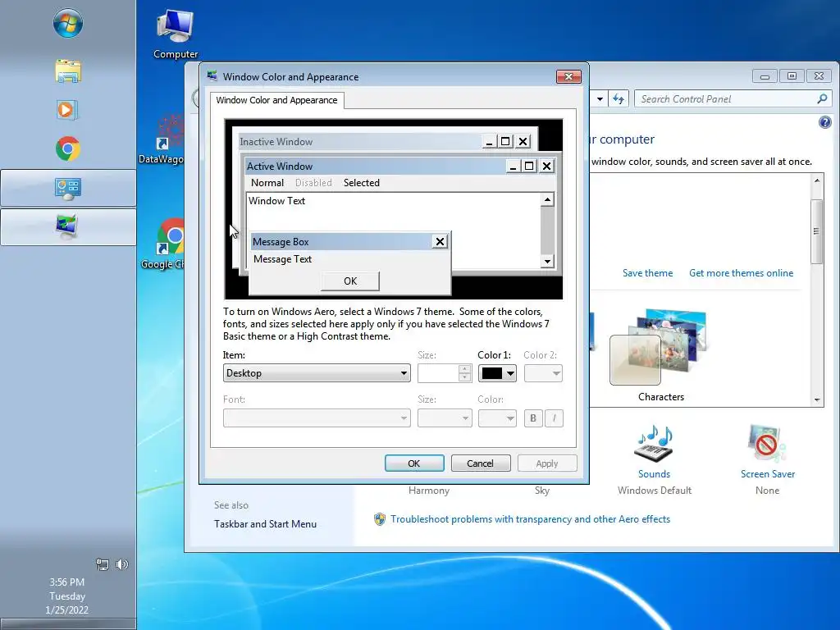Click the item Size spinner arrows
840x630 pixels.
tap(465, 373)
